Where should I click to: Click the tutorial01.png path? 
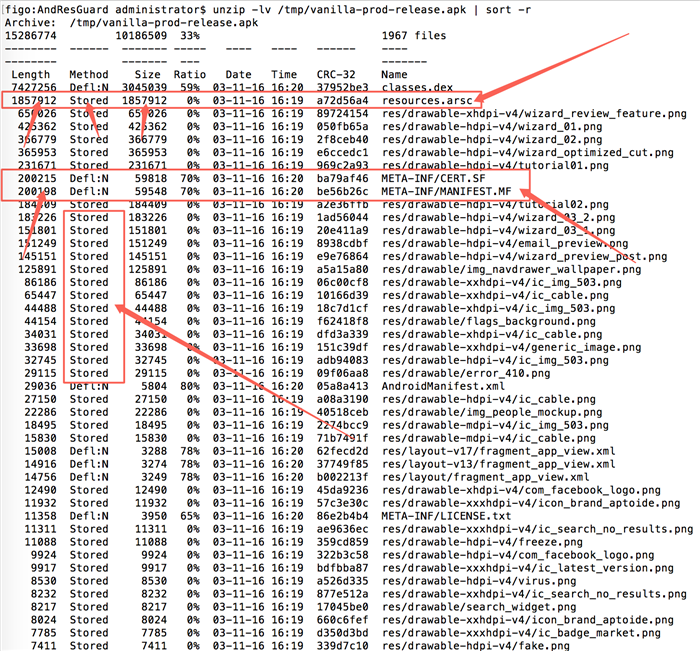[x=495, y=166]
